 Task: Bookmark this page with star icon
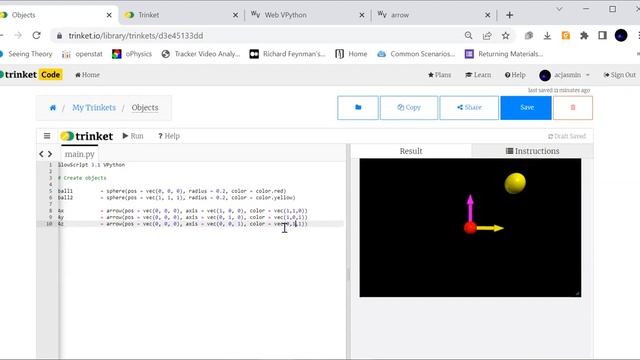(x=506, y=36)
